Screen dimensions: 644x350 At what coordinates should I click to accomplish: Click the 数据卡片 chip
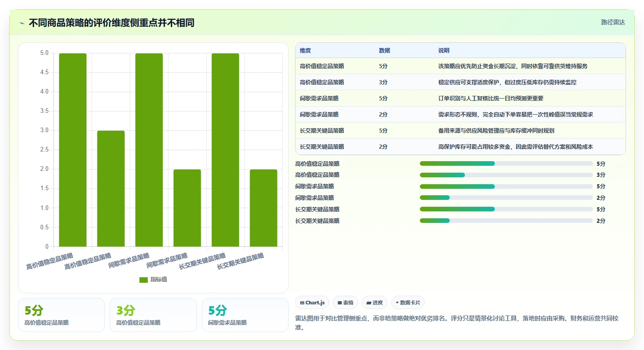tap(408, 303)
